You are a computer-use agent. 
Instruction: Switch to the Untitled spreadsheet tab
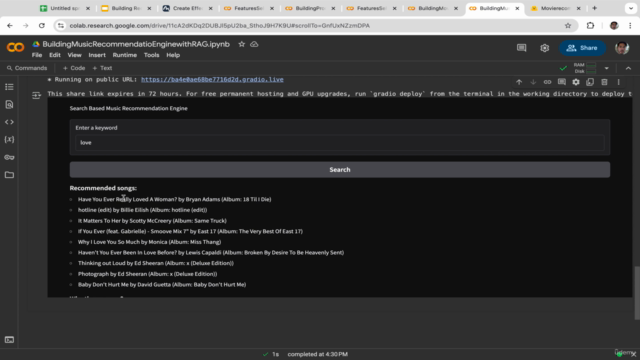pyautogui.click(x=63, y=8)
